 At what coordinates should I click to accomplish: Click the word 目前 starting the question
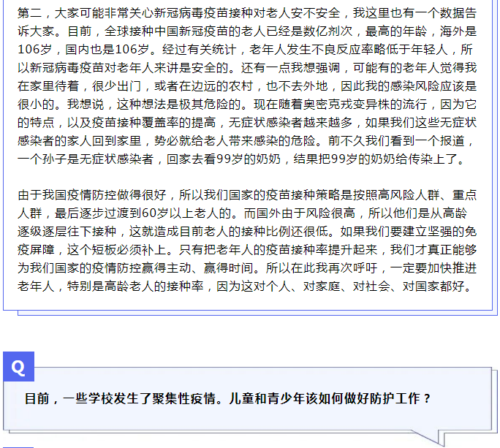[37, 398]
